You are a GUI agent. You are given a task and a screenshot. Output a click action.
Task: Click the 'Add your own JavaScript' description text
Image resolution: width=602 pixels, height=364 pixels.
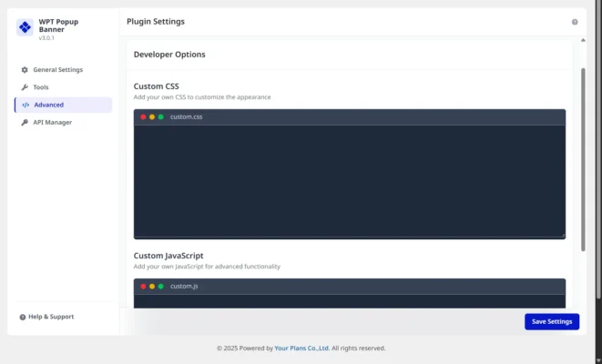coord(207,267)
